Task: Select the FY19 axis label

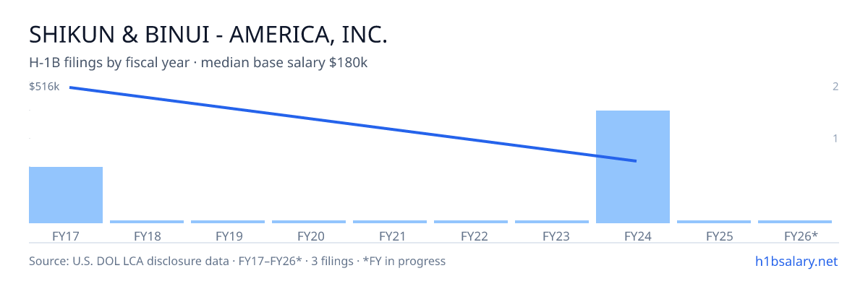Action: 228,236
